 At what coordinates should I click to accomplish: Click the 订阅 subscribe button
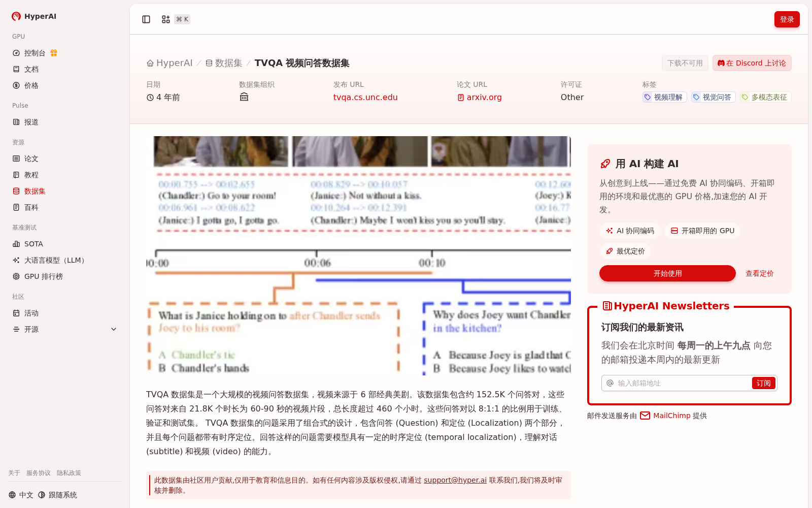point(763,383)
